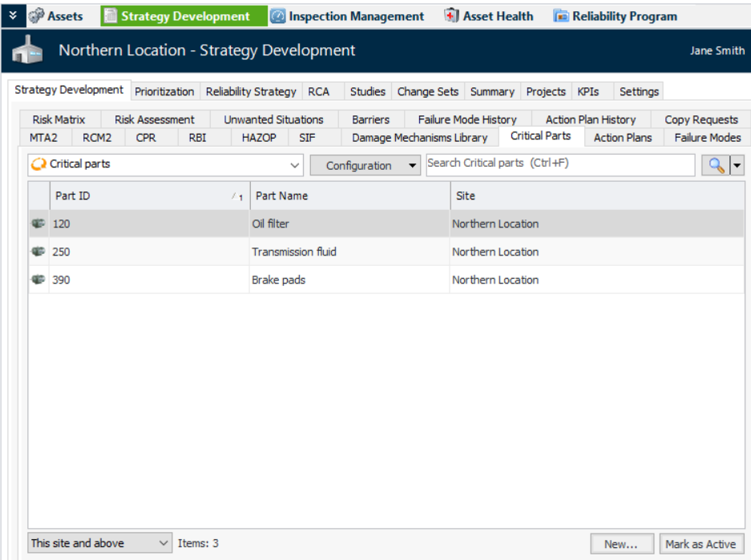Viewport: 751px width, 560px height.
Task: Open the RCM2 sub-tab
Action: pyautogui.click(x=97, y=138)
